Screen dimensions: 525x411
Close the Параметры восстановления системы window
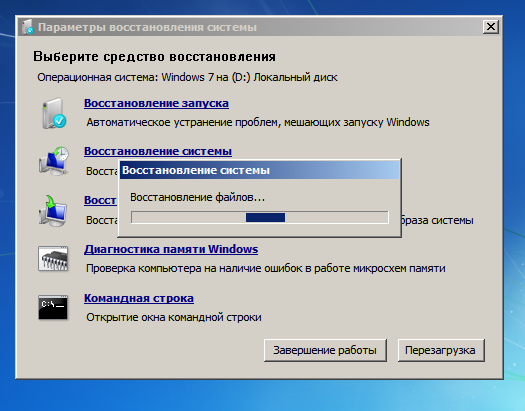pyautogui.click(x=491, y=26)
